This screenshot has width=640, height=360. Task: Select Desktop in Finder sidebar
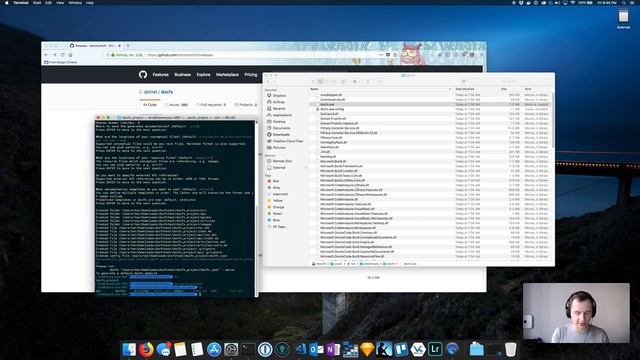(279, 122)
